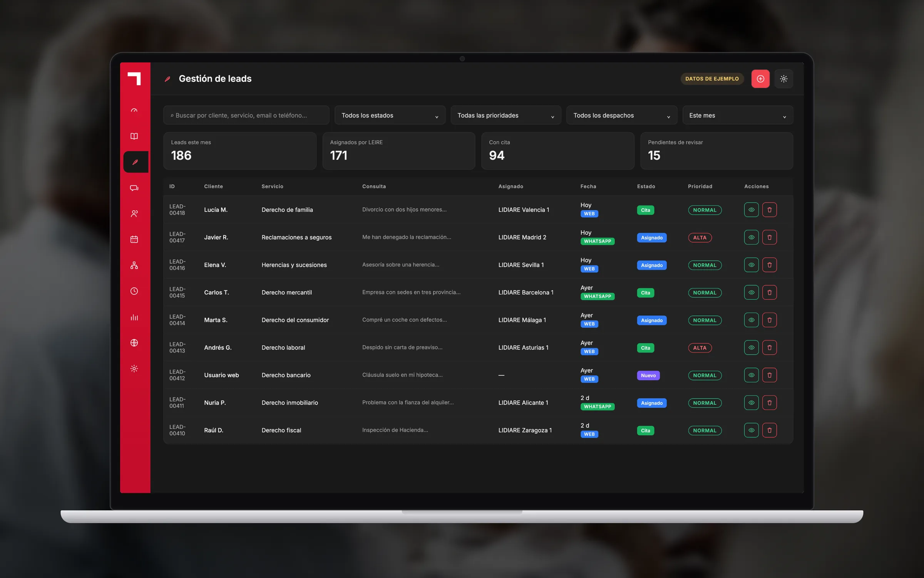The width and height of the screenshot is (924, 578).
Task: Open the dashboard gauge icon in sidebar
Action: point(134,111)
